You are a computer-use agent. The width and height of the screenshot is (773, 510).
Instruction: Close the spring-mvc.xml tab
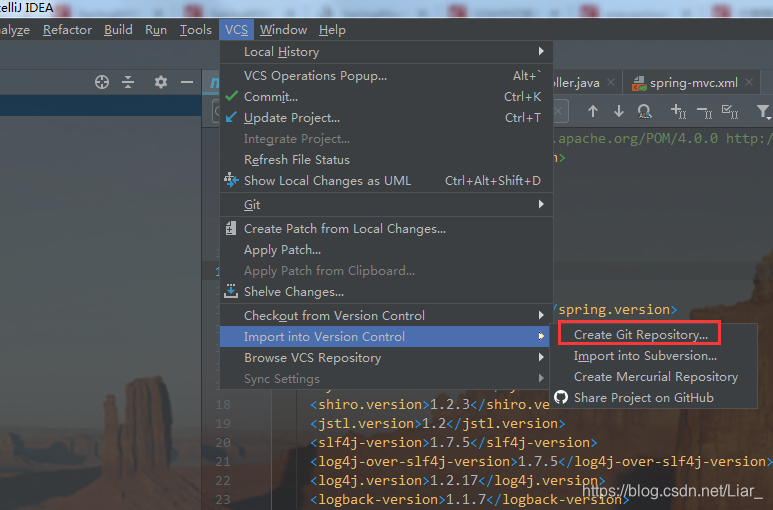tap(749, 82)
